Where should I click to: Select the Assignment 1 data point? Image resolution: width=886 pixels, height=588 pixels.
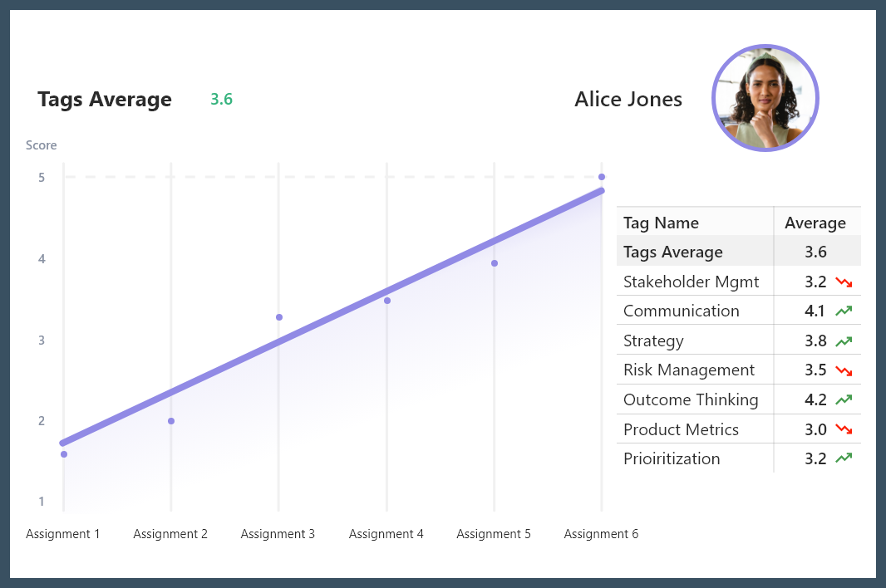(64, 454)
